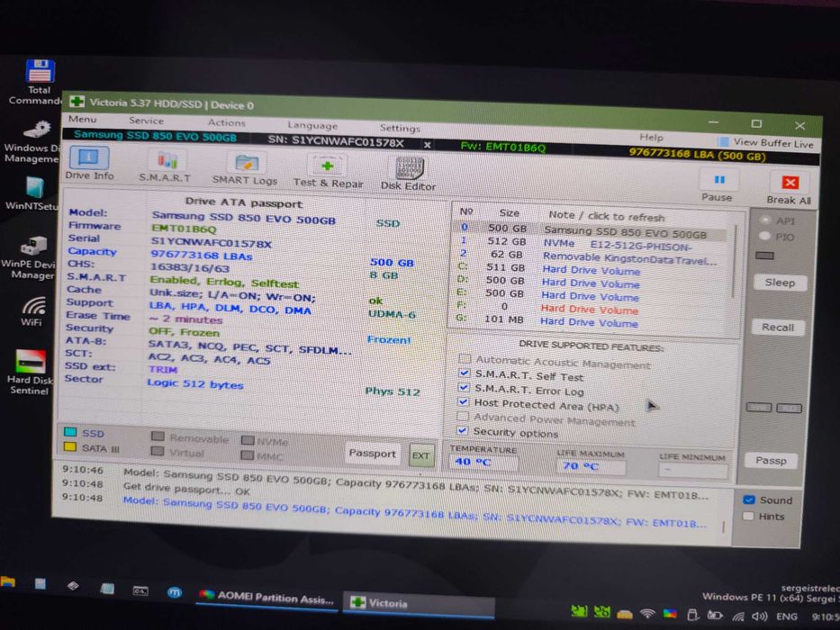The height and width of the screenshot is (630, 840).
Task: Switch to AOMEI Partition Assistant in taskbar
Action: (x=266, y=597)
